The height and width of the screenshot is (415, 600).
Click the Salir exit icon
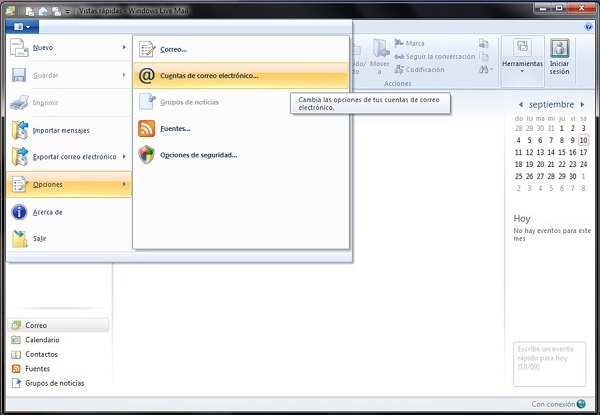pyautogui.click(x=20, y=239)
